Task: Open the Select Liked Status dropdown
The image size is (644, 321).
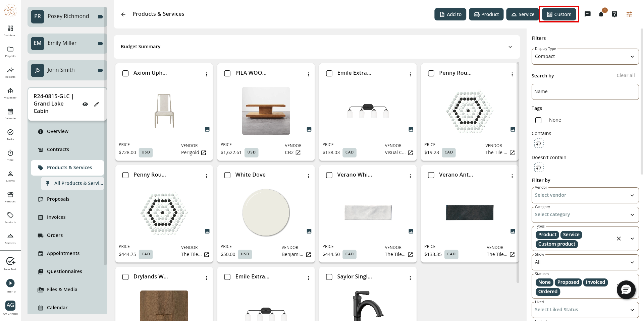Action: pyautogui.click(x=585, y=310)
